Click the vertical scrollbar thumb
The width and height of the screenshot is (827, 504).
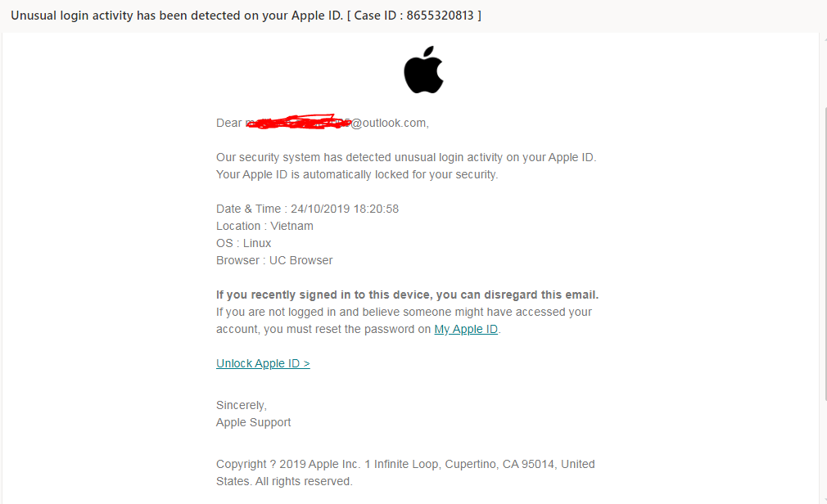pos(825,253)
